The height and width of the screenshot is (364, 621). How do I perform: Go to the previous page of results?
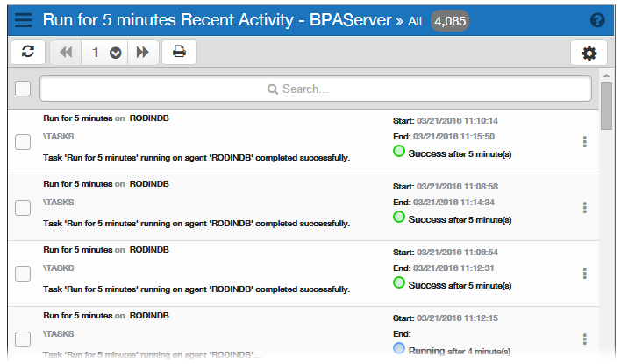tap(66, 52)
